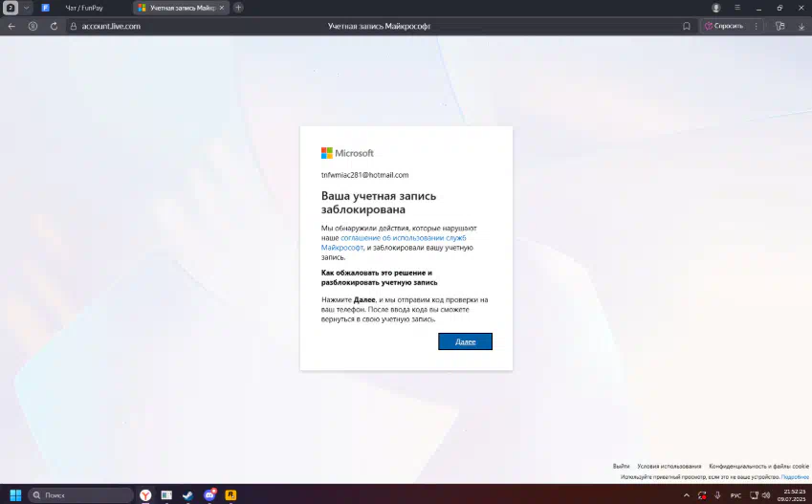Open the browser hamburger menu
Viewport: 812px width, 504px height.
pos(737,8)
